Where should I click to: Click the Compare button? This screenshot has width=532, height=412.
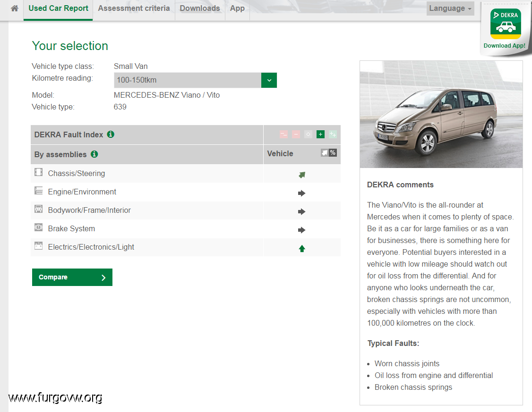(x=72, y=277)
